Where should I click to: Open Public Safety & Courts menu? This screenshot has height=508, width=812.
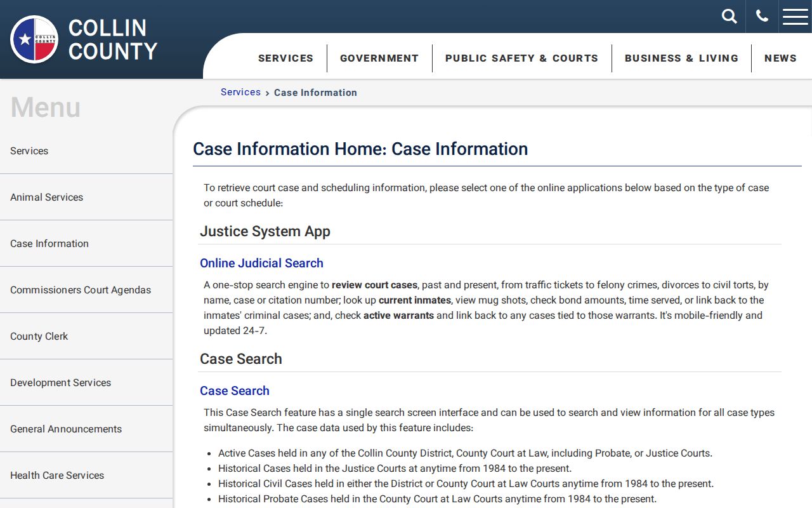point(521,58)
